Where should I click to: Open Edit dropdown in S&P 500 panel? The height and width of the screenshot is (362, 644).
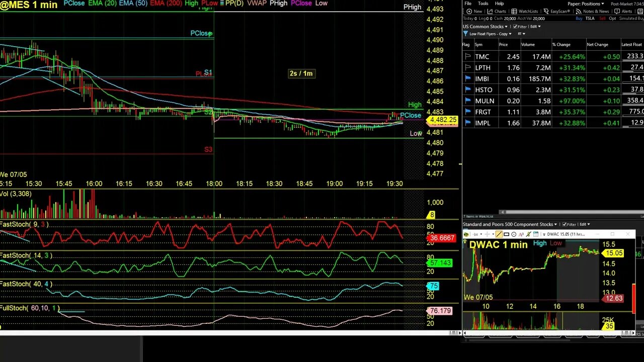tap(585, 224)
